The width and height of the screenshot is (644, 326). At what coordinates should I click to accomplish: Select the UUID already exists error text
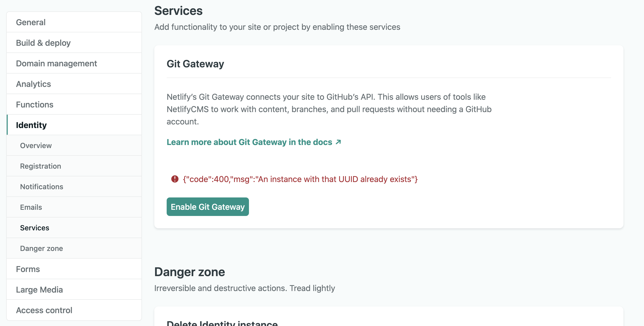click(300, 179)
